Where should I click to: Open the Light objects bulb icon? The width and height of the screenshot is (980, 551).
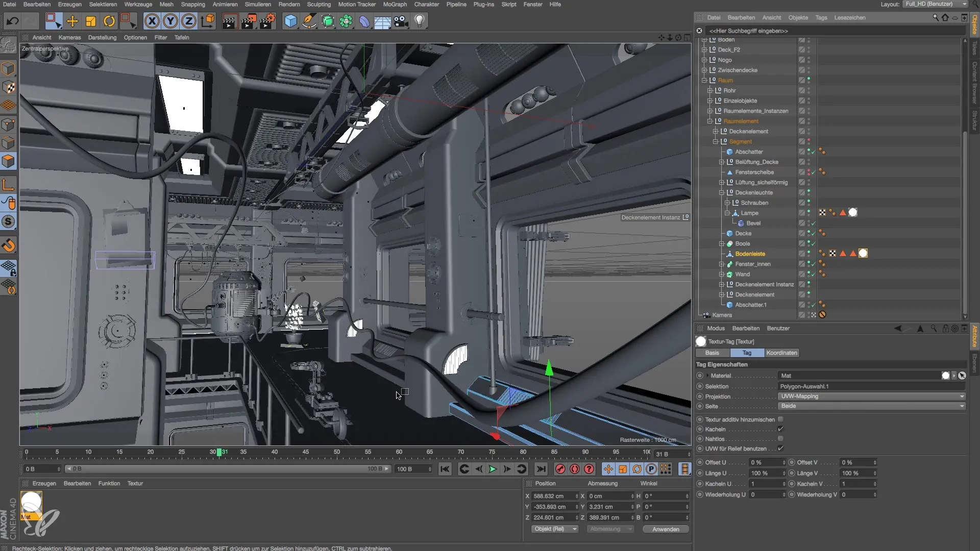[x=420, y=21]
